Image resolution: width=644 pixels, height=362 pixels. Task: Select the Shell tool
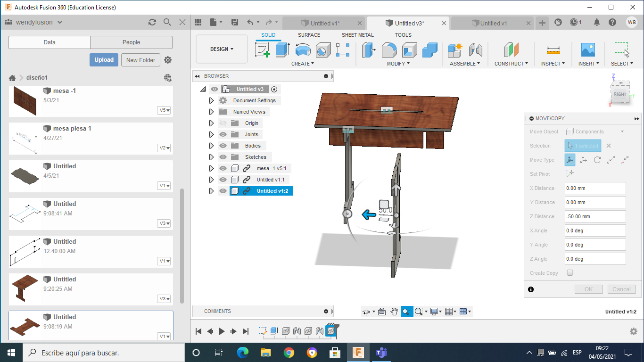[409, 50]
